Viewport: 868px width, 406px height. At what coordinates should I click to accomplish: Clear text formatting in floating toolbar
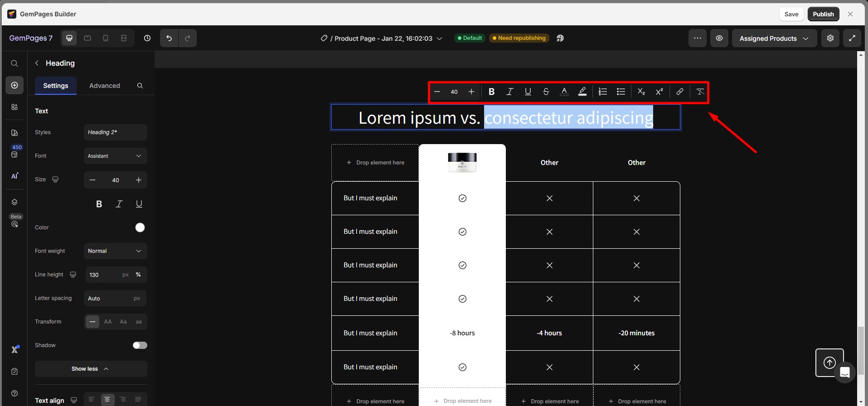[700, 92]
